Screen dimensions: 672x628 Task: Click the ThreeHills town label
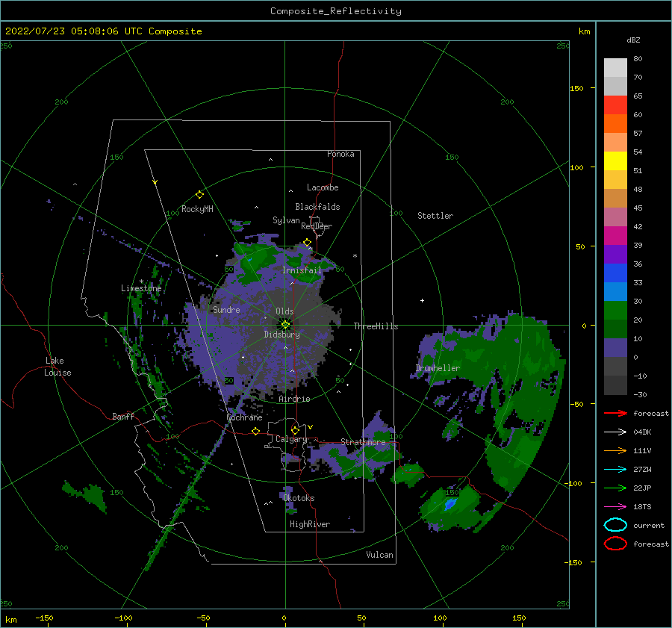click(x=376, y=326)
